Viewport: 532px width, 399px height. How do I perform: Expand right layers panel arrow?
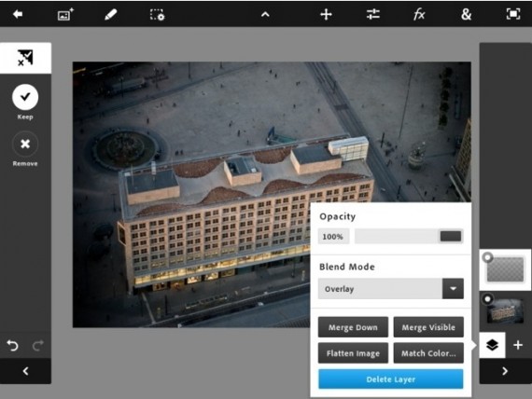(x=505, y=371)
